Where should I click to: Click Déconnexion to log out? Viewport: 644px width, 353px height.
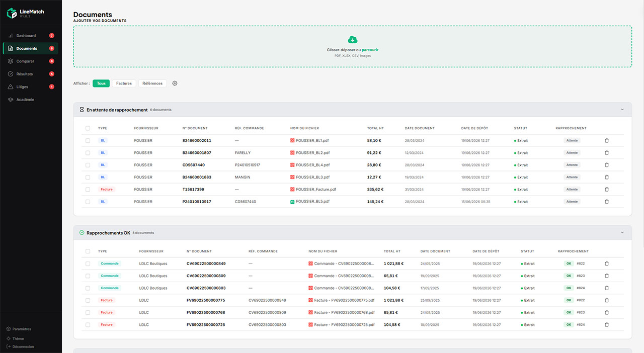[20, 346]
